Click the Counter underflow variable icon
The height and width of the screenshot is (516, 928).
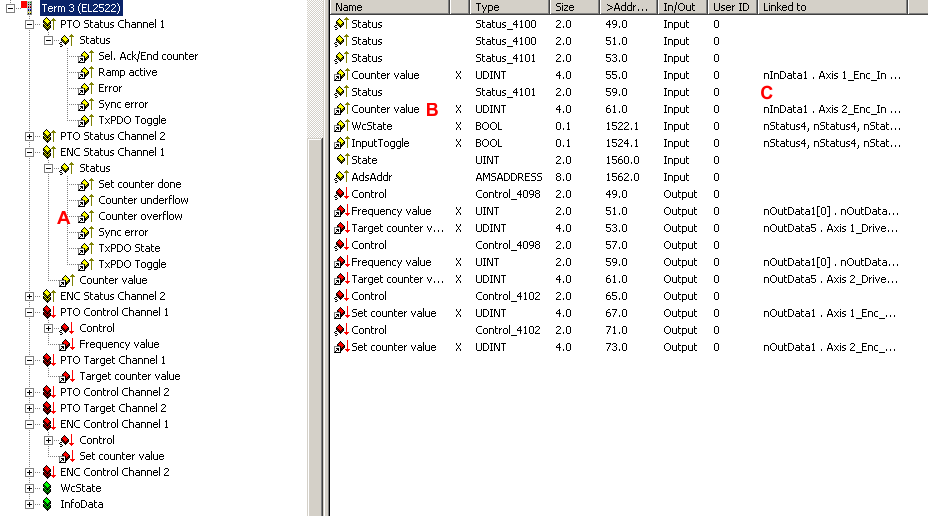coord(86,200)
